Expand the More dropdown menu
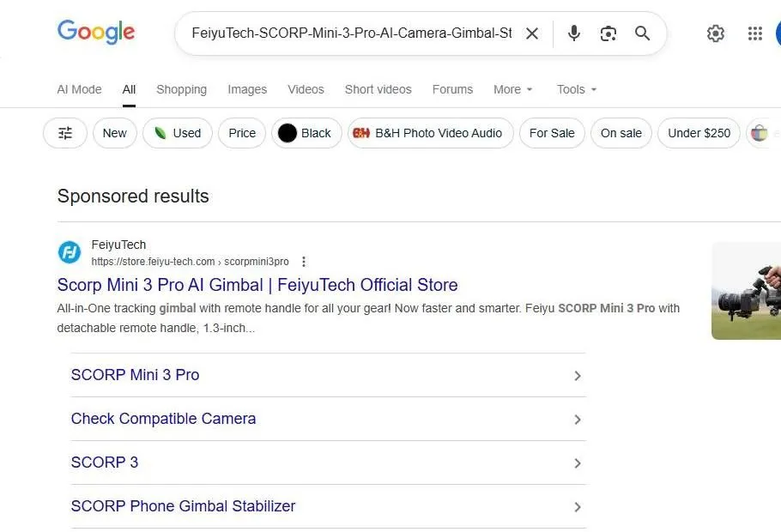The height and width of the screenshot is (532, 781). [x=513, y=89]
